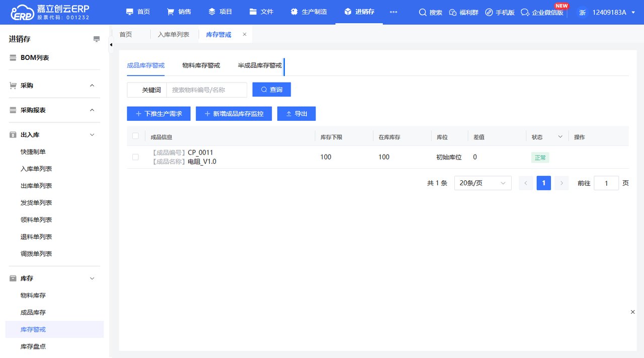Go to next page arrow
644x358 pixels.
click(562, 183)
